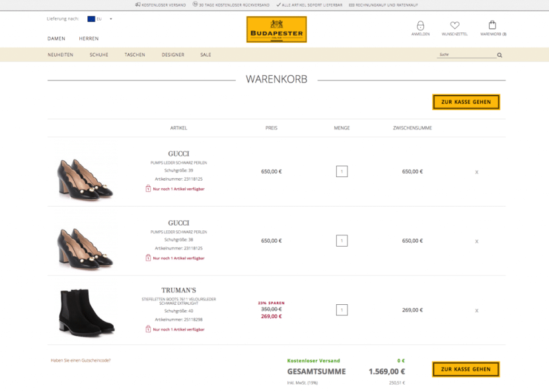Screen dimensions: 549x392
Task: Click the 269,00 € reduced price
Action: pyautogui.click(x=272, y=316)
